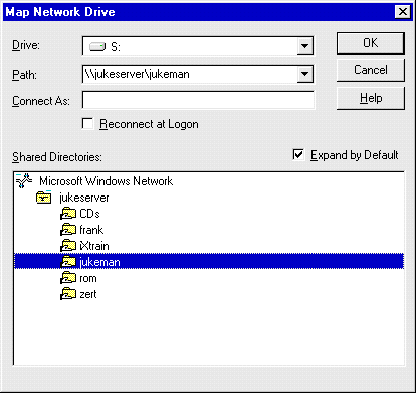Enable the Reconnect at Logon checkbox
The image size is (416, 393).
pyautogui.click(x=87, y=123)
